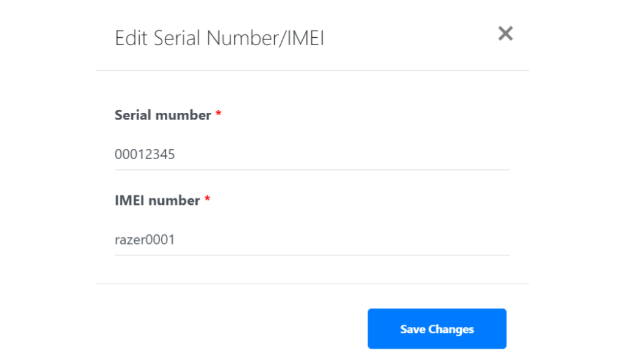This screenshot has height=364, width=625.
Task: Dismiss the dialog using the X icon
Action: point(505,34)
